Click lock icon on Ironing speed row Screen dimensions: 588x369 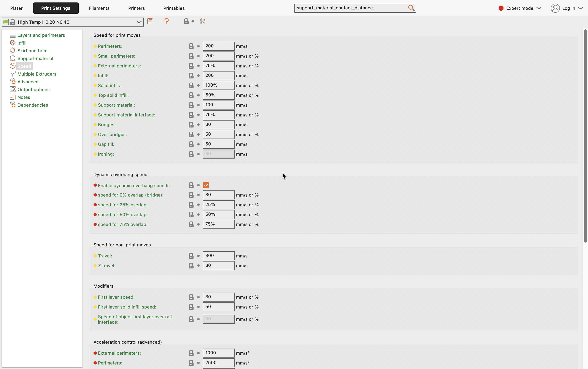(x=191, y=154)
